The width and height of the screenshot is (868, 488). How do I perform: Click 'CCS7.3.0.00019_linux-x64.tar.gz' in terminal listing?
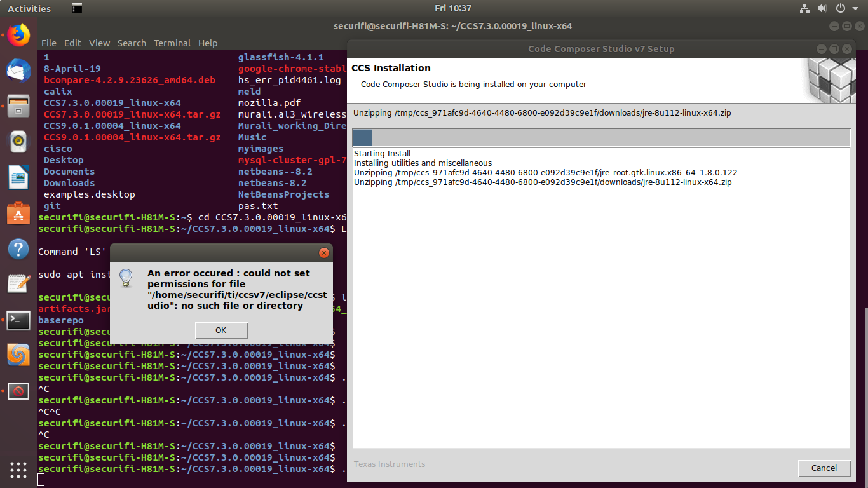[132, 114]
